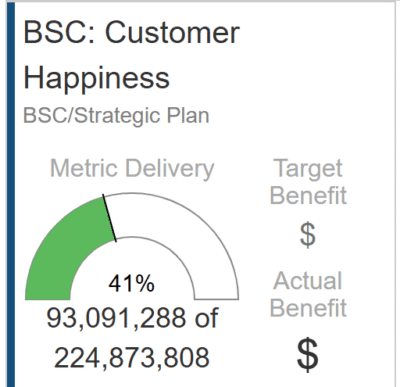Image resolution: width=400 pixels, height=387 pixels.
Task: Select the Metric Delivery label
Action: click(x=132, y=168)
